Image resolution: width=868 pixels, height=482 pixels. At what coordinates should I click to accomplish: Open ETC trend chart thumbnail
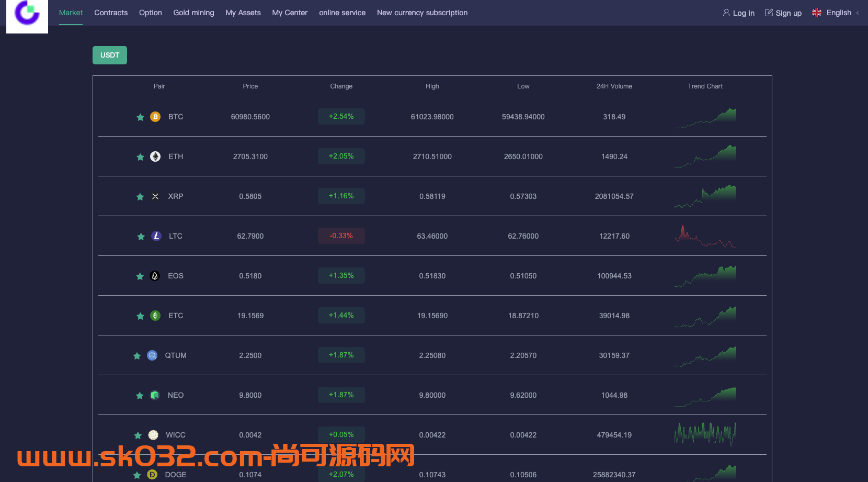point(705,317)
